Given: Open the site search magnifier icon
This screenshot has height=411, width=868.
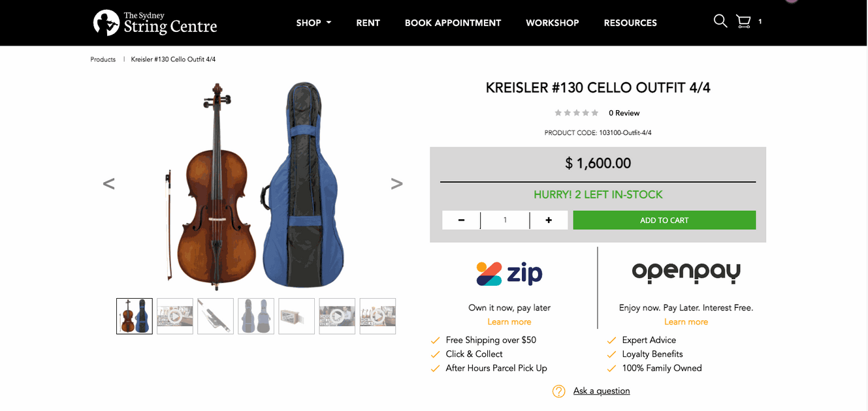Looking at the screenshot, I should 720,21.
